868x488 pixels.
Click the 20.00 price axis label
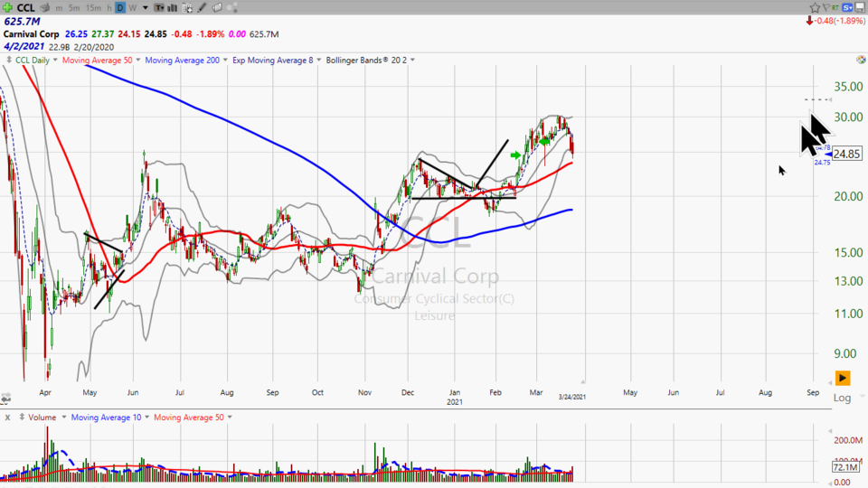(848, 196)
